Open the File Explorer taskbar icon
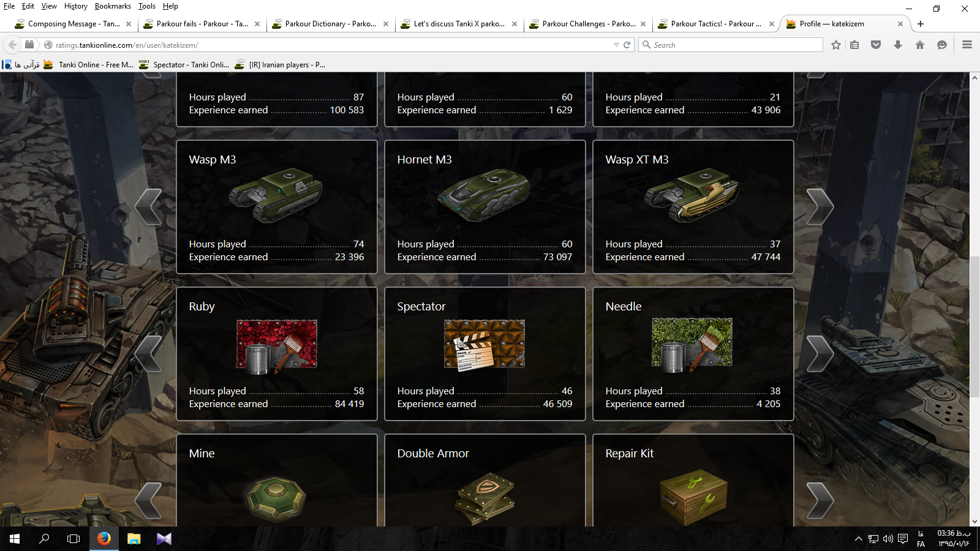Viewport: 980px width, 551px height. (134, 538)
